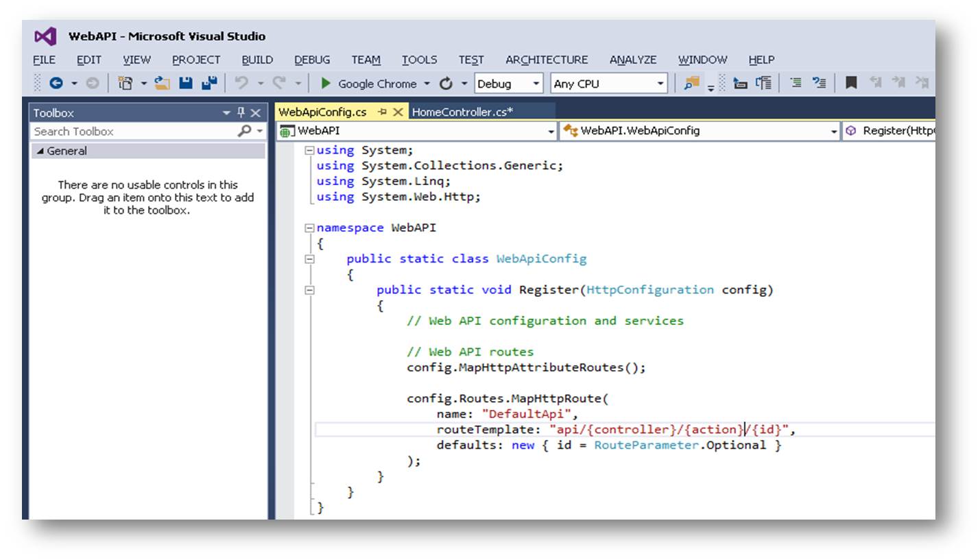The image size is (980, 560).
Task: Open the DEBUG menu
Action: 313,60
